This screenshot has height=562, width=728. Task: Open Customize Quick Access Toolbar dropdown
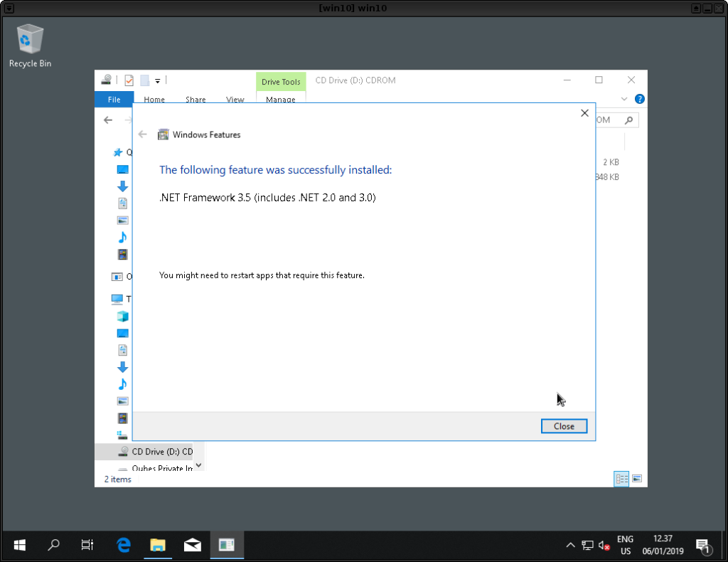(x=157, y=81)
